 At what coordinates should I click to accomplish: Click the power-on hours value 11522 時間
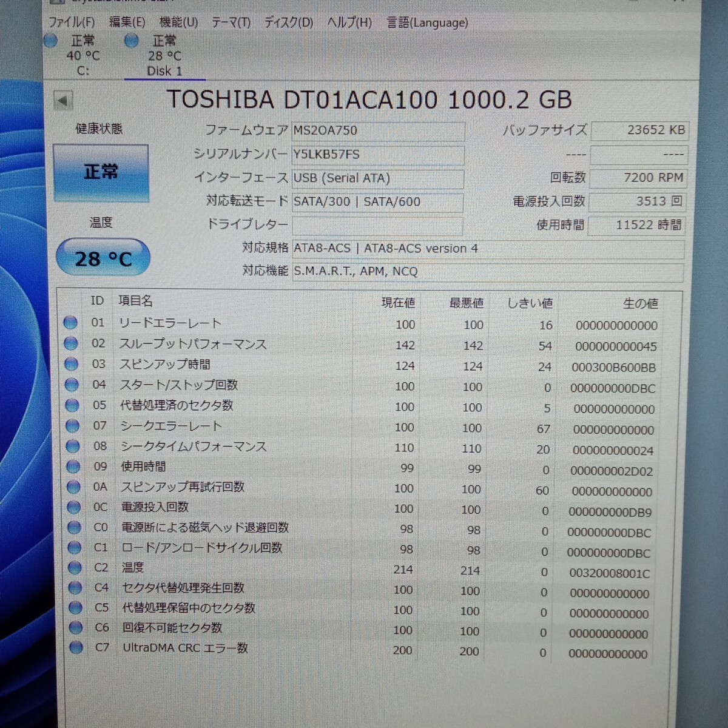point(636,225)
